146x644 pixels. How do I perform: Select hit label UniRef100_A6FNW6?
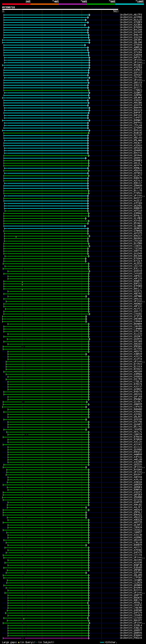[x=131, y=296]
